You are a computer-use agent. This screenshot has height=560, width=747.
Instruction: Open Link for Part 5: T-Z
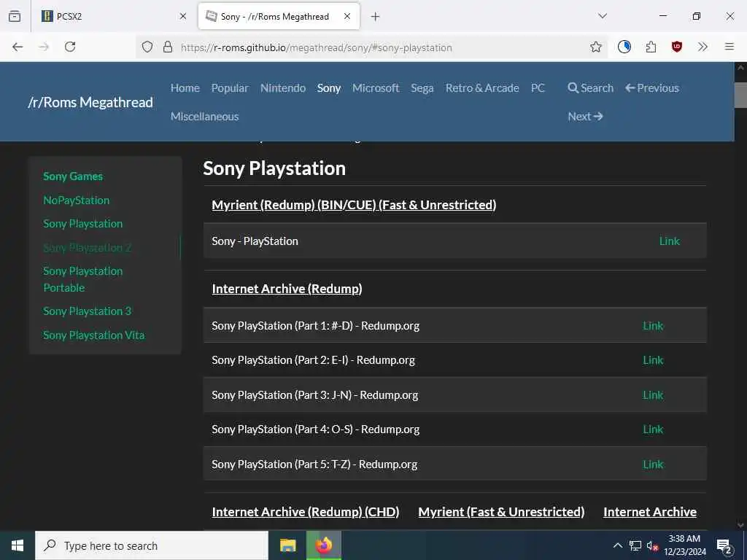pos(653,464)
